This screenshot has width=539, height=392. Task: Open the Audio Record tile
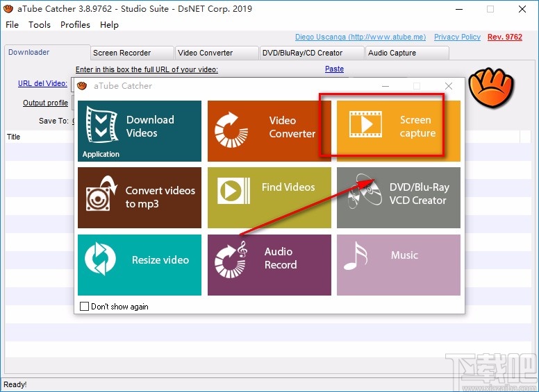(x=269, y=264)
